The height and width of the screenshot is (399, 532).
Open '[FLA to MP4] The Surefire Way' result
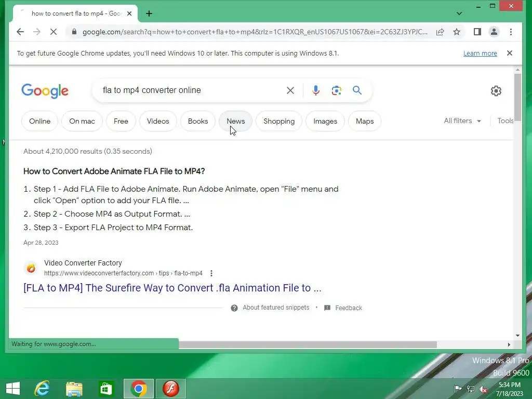[x=172, y=288]
